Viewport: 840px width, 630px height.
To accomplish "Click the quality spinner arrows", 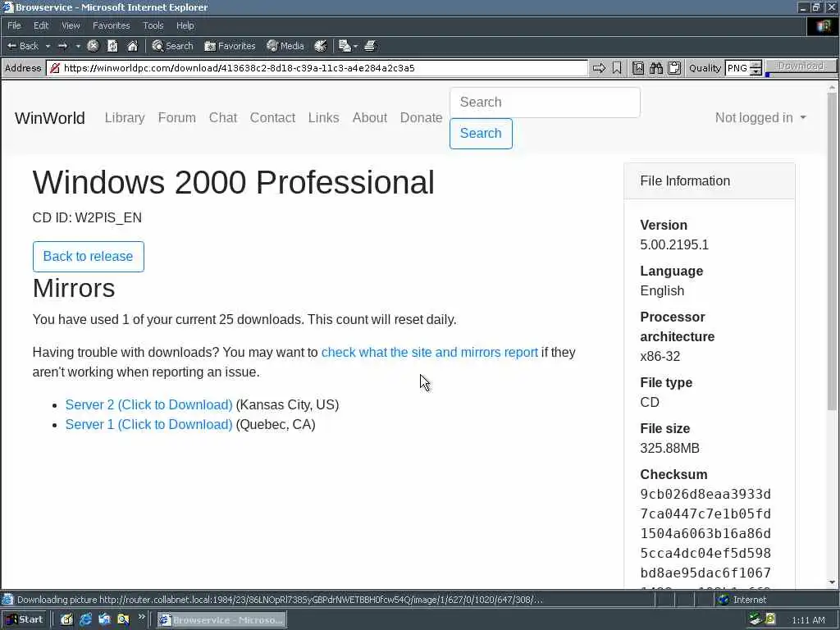I will [756, 68].
